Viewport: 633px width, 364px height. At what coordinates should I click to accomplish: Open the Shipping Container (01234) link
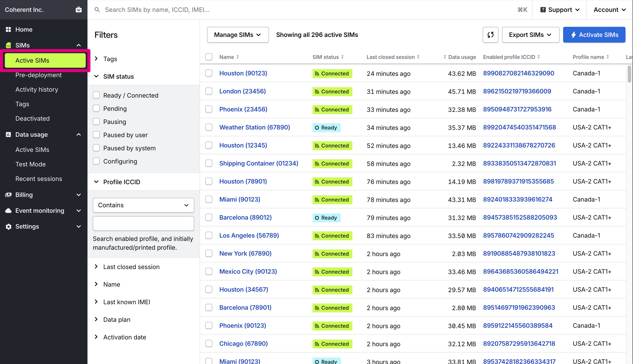(259, 163)
